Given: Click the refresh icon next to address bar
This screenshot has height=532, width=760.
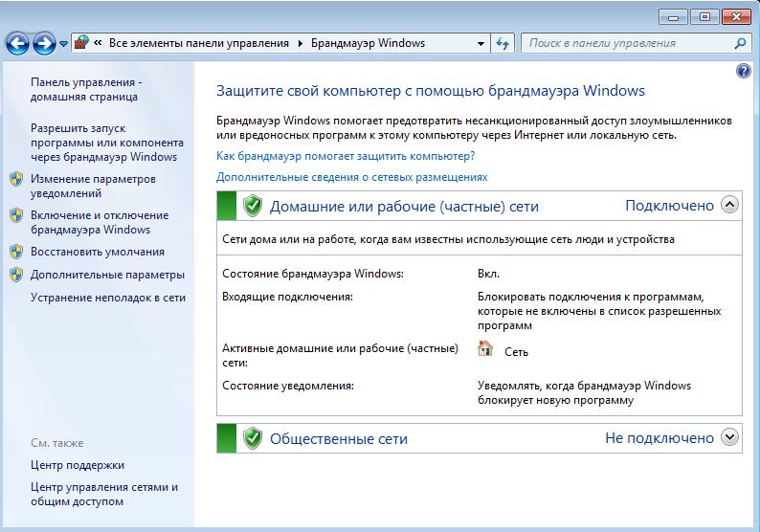Looking at the screenshot, I should click(503, 43).
